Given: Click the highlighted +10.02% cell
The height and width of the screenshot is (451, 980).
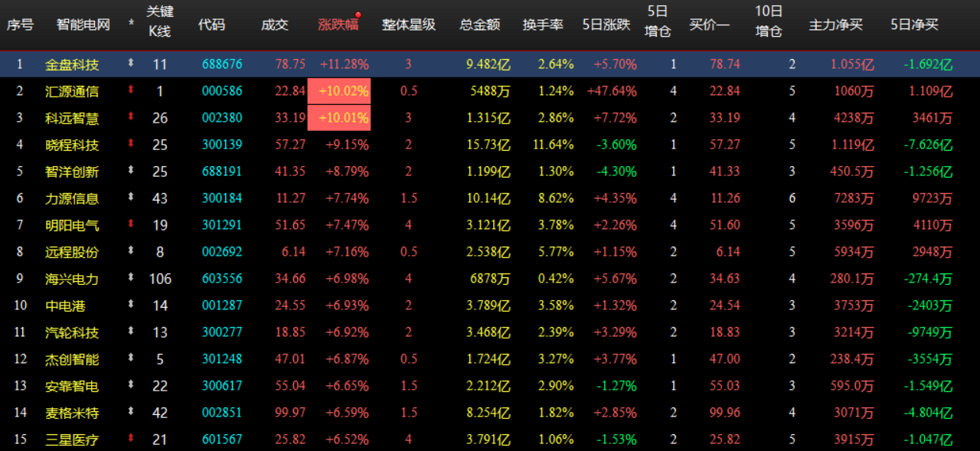Looking at the screenshot, I should (343, 91).
